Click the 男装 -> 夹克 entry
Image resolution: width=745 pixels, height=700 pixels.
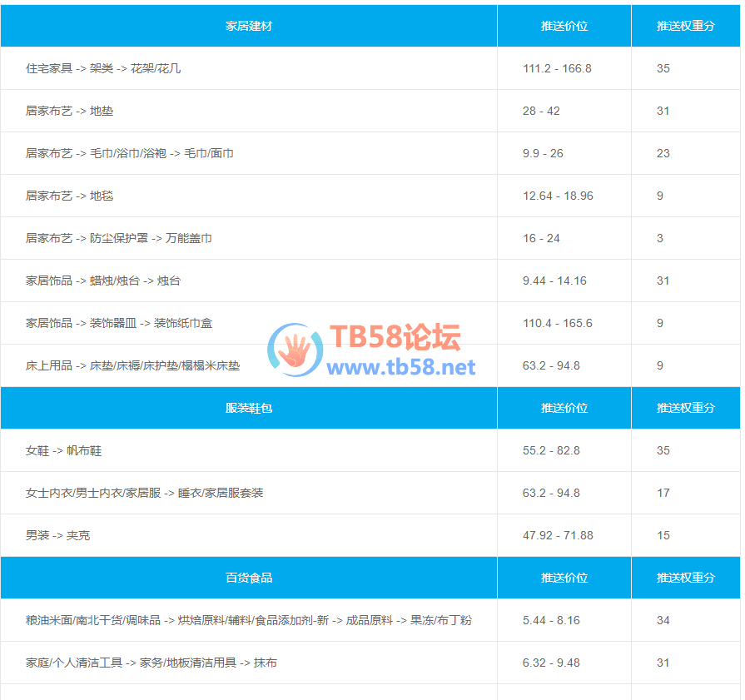(57, 535)
